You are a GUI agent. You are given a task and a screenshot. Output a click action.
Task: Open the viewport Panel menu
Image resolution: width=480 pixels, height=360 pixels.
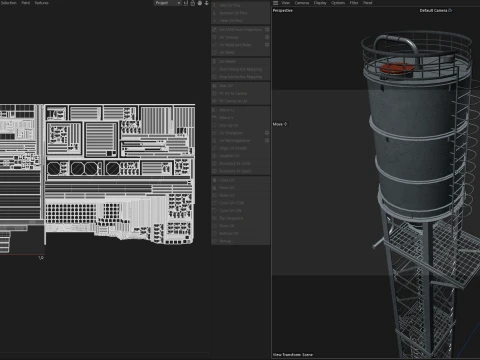click(x=368, y=3)
